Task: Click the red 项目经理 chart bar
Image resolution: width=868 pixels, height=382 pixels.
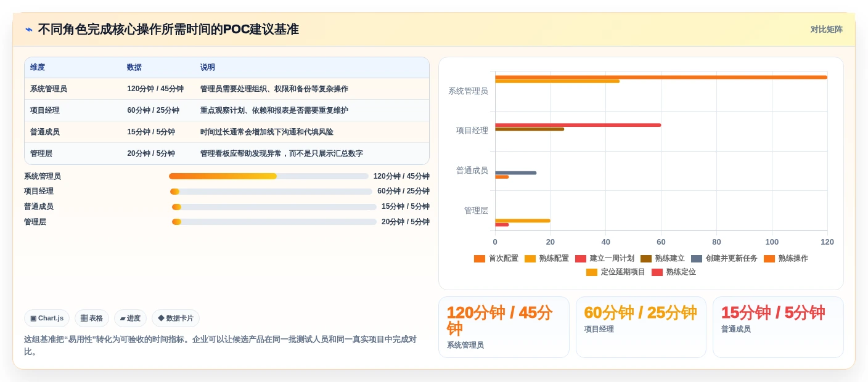Action: click(x=578, y=125)
